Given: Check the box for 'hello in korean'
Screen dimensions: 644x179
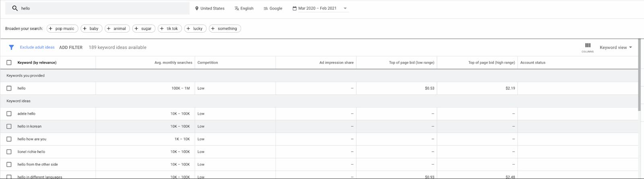Looking at the screenshot, I should [9, 126].
